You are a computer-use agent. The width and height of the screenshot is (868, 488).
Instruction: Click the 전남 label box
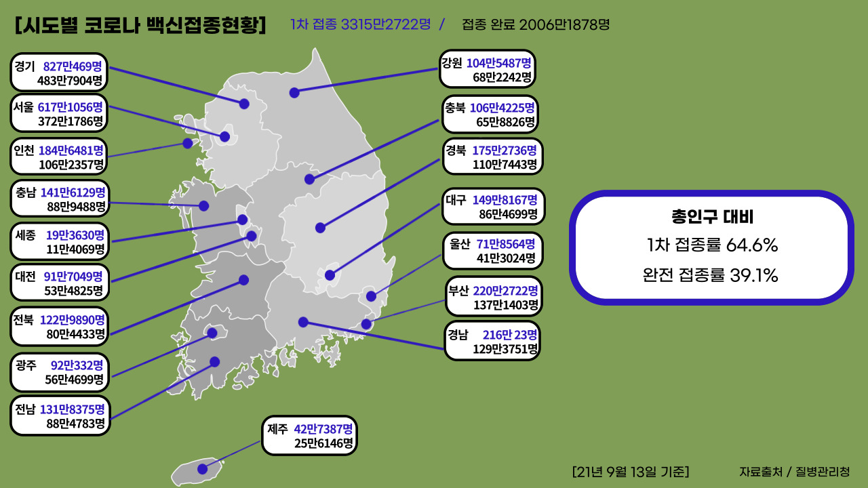pos(60,415)
